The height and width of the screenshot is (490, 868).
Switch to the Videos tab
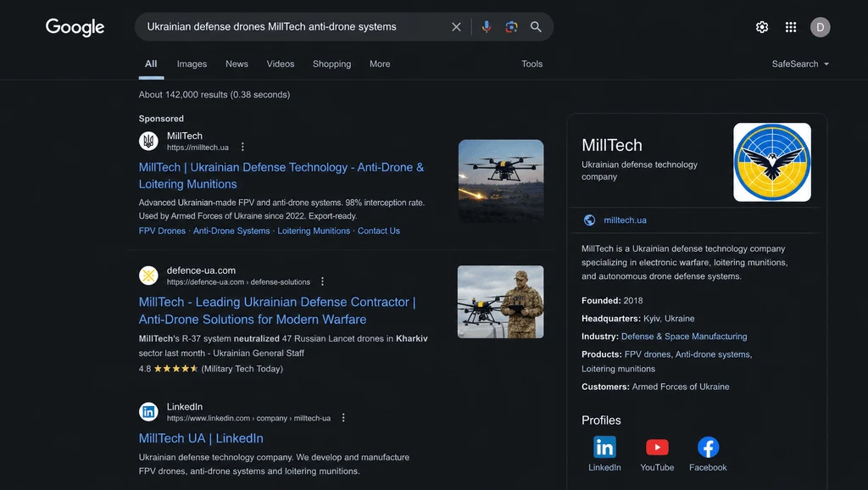(281, 64)
